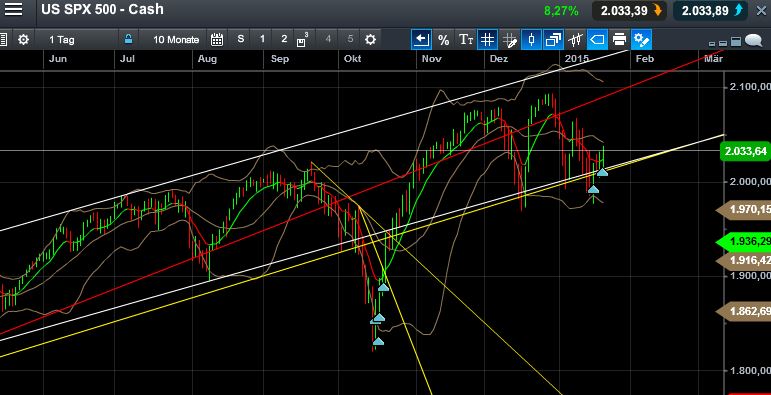
Task: Toggle the blue lock icon
Action: [x=128, y=39]
